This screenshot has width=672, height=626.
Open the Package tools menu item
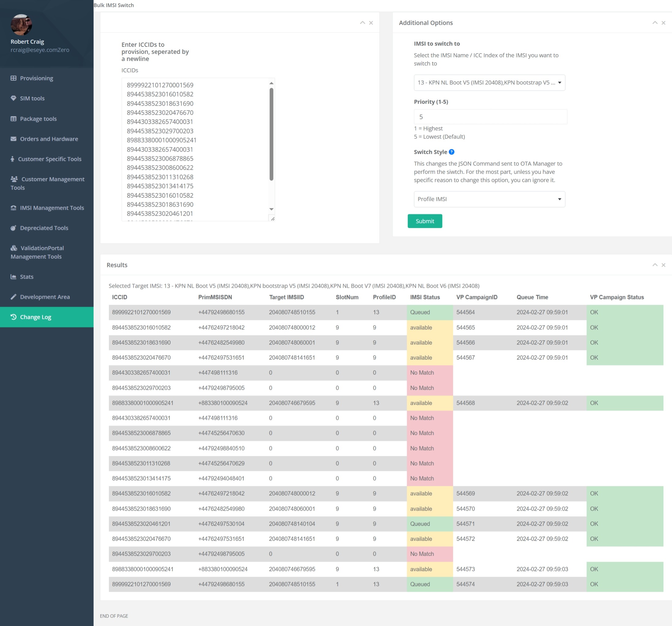tap(38, 119)
